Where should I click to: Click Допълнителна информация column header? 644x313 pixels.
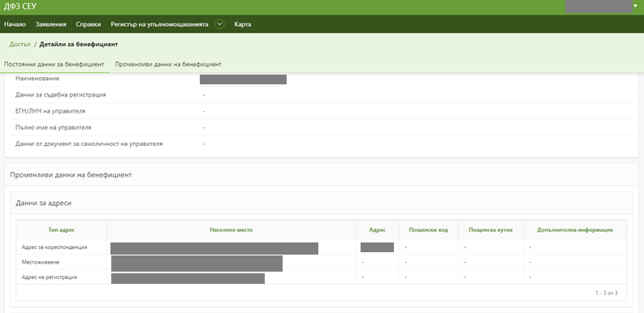tap(575, 229)
